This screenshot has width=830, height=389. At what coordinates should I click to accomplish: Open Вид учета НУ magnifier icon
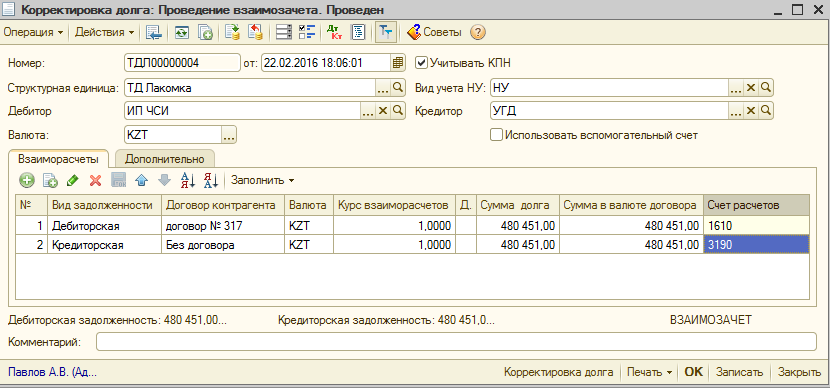click(765, 88)
